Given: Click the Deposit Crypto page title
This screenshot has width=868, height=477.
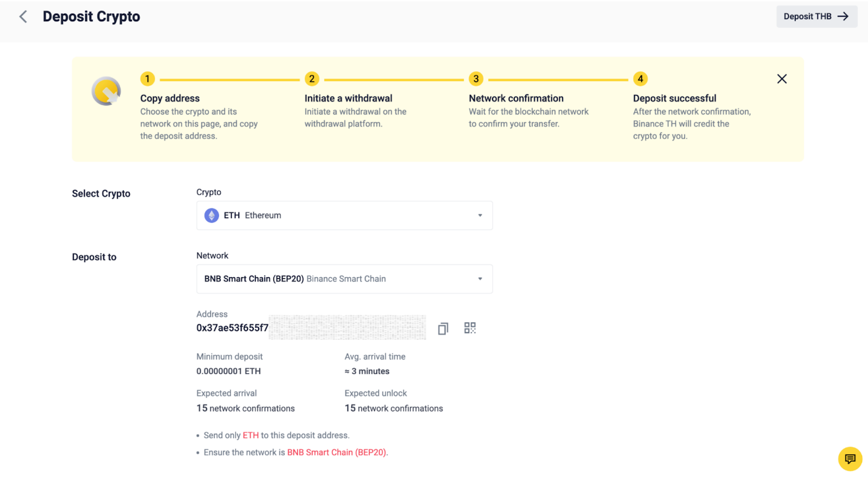Looking at the screenshot, I should (x=91, y=17).
